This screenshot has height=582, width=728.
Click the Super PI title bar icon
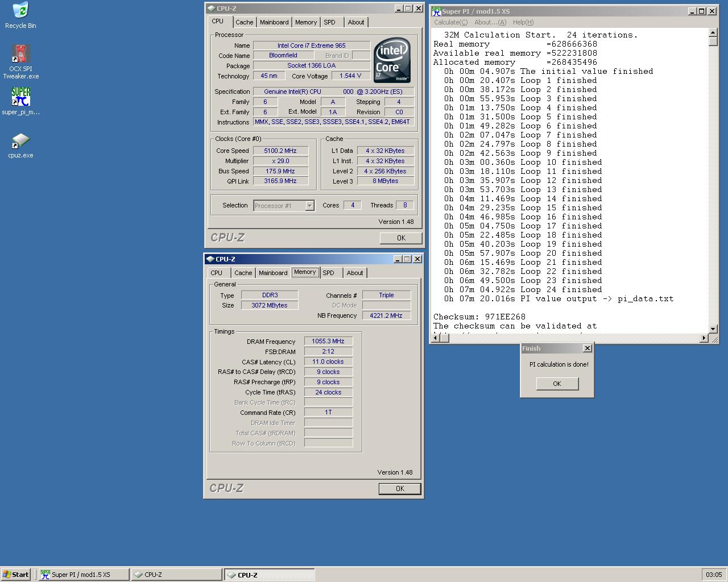436,11
